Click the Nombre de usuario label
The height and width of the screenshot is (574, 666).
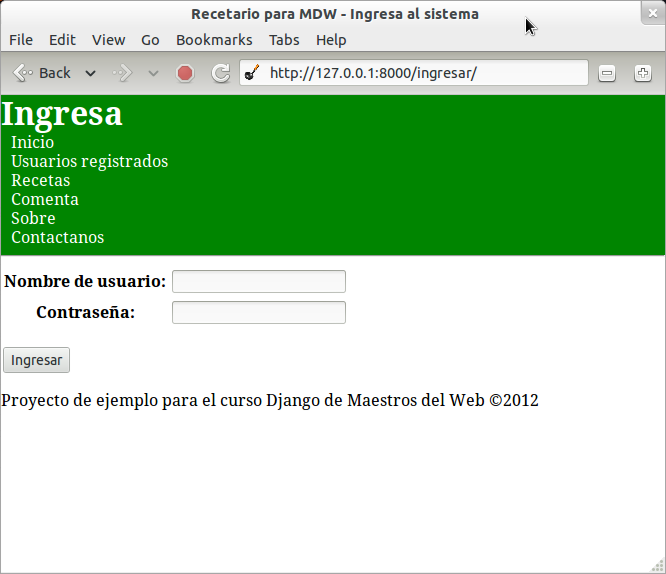[85, 281]
